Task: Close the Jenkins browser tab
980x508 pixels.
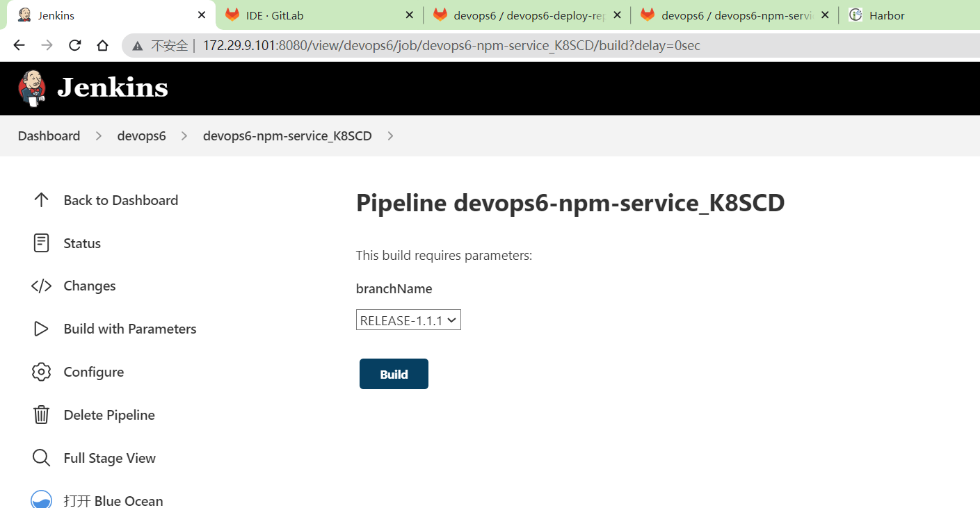Action: point(202,15)
